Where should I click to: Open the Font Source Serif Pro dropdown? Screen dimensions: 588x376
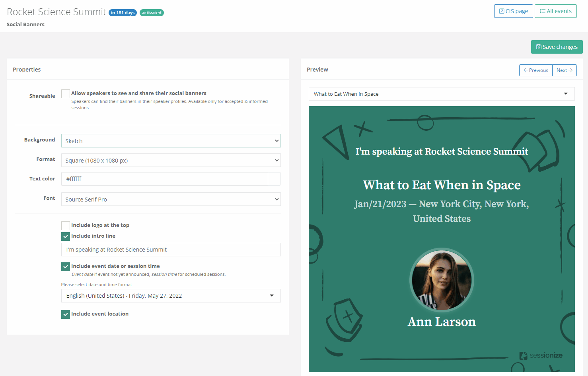(x=171, y=200)
